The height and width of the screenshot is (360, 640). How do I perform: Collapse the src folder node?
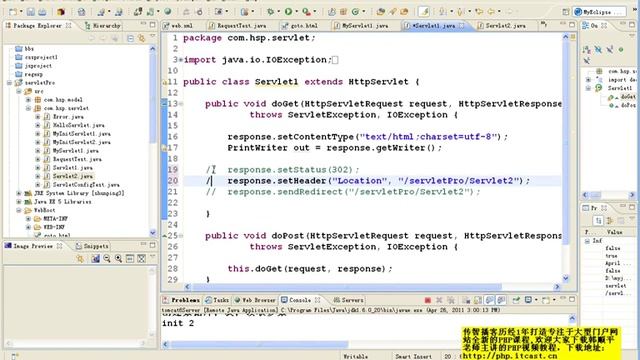point(19,91)
